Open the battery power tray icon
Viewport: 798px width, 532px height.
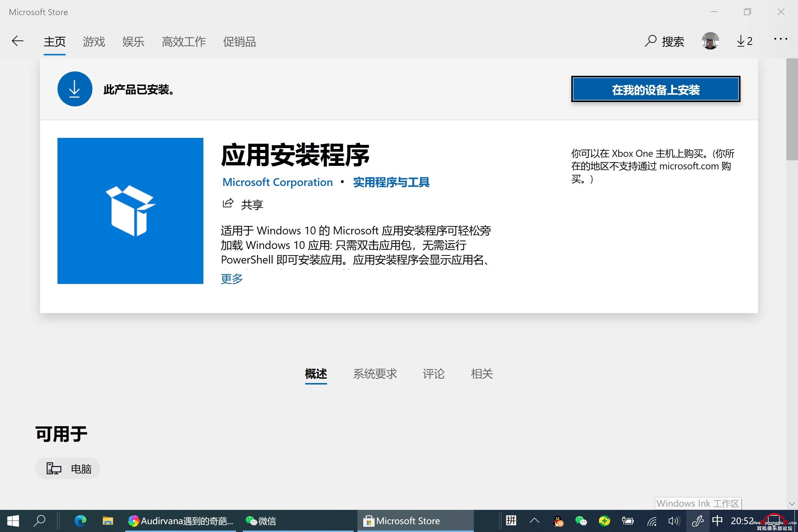628,520
